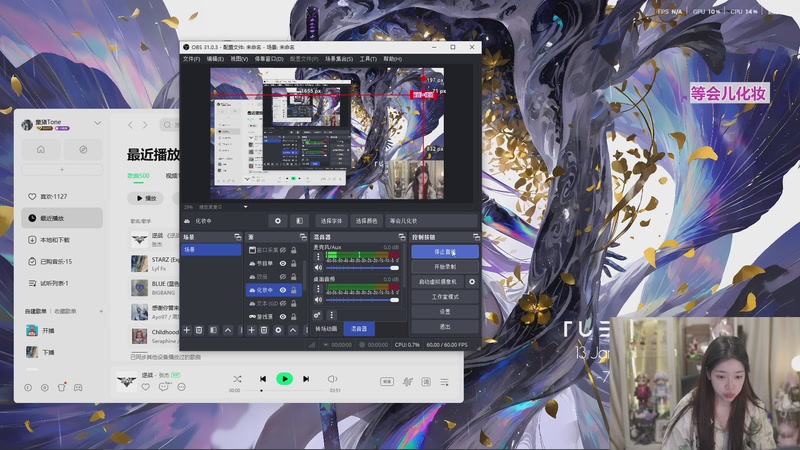The height and width of the screenshot is (450, 800).
Task: Switch to the 混音器 tab
Action: coord(359,329)
